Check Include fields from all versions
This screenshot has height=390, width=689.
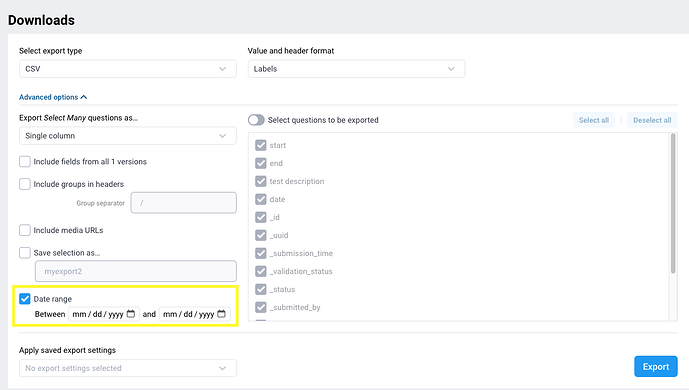pyautogui.click(x=25, y=162)
